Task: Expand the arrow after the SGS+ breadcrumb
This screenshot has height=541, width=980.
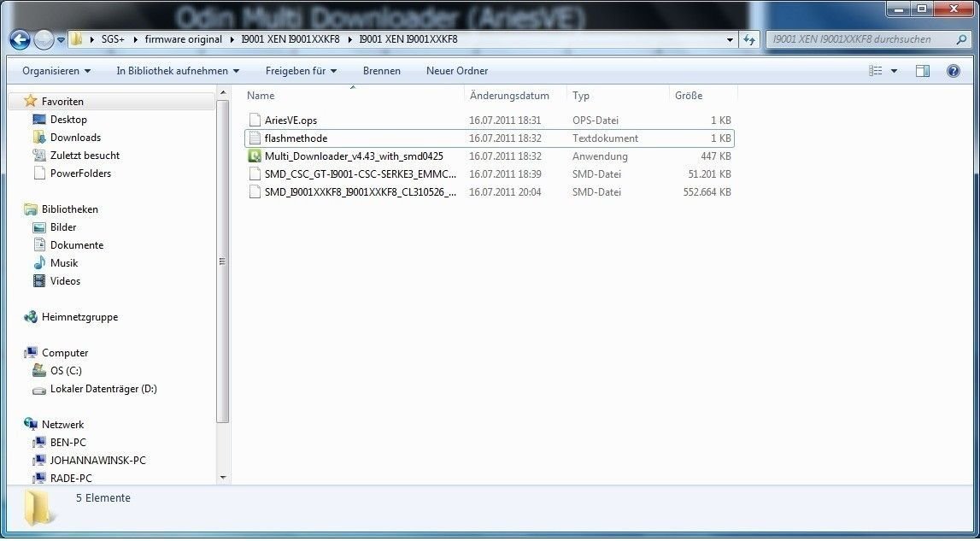Action: [135, 39]
